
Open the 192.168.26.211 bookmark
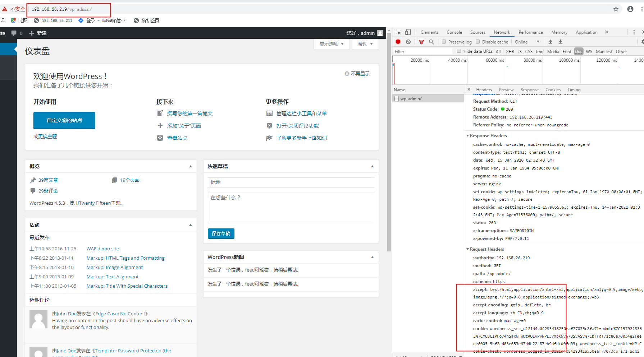tap(53, 20)
